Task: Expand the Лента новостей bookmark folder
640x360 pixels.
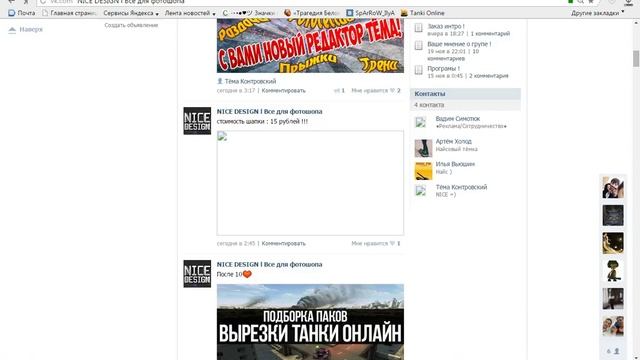Action: [x=190, y=13]
